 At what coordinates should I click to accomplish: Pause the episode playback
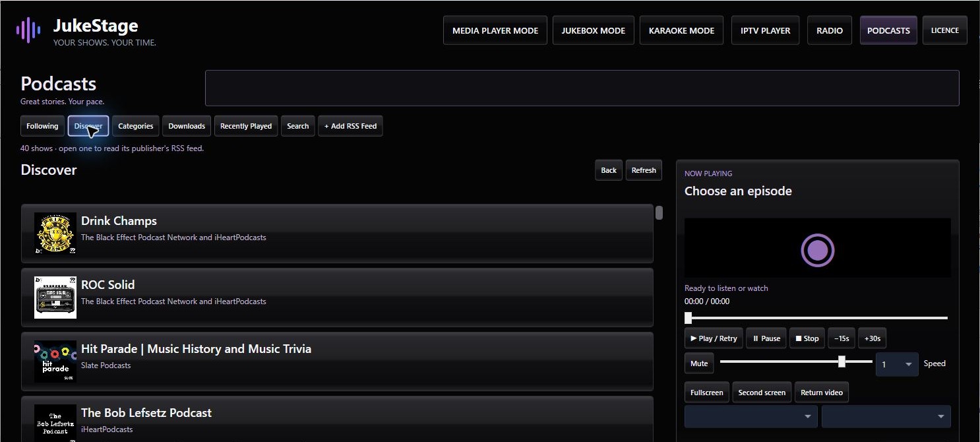pos(766,338)
